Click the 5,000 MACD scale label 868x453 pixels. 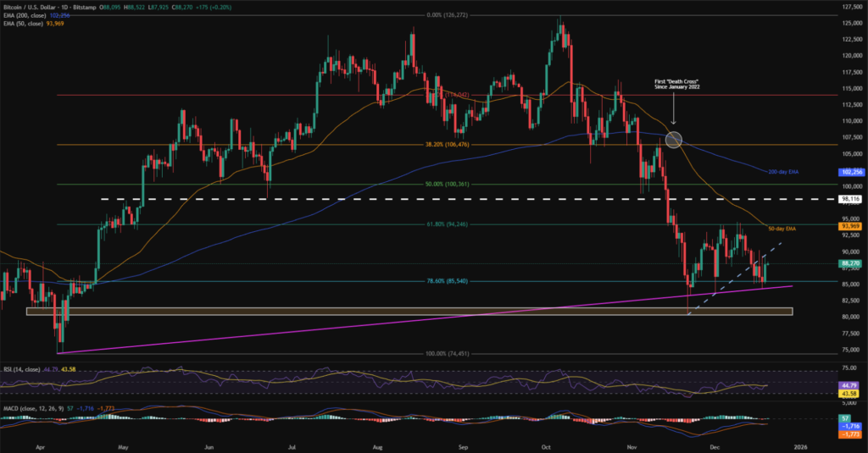coord(851,403)
